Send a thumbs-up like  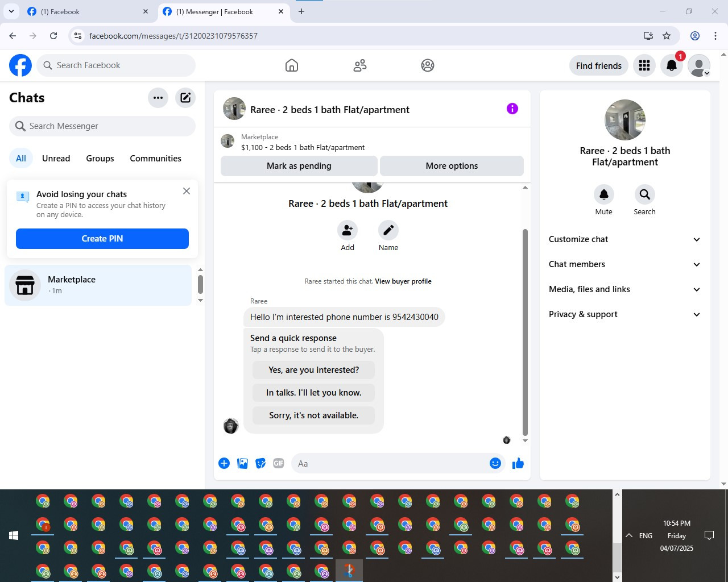point(518,463)
